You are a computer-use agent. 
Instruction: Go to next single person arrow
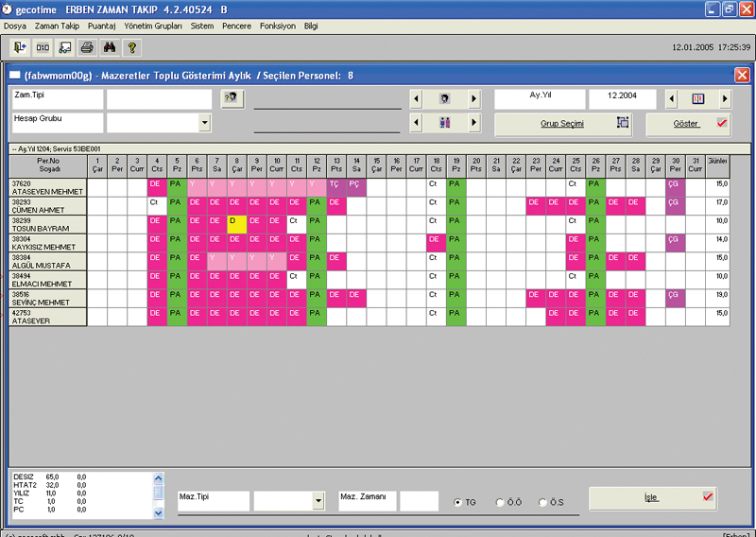(474, 99)
